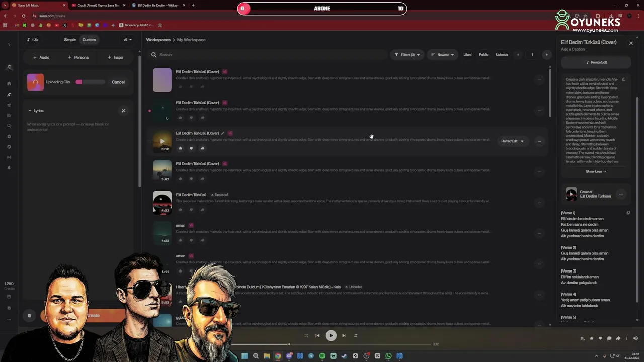Switch to Custom mode
The image size is (644, 362).
tap(89, 40)
